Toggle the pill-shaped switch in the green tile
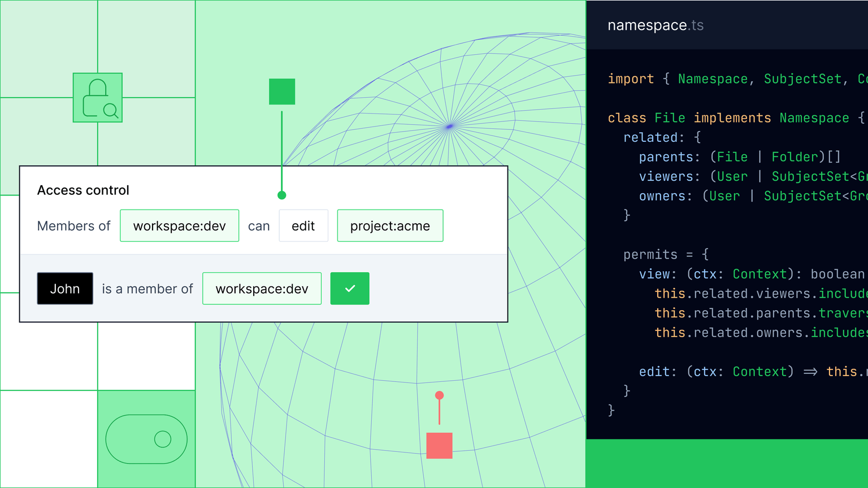The image size is (868, 488). coord(146,439)
